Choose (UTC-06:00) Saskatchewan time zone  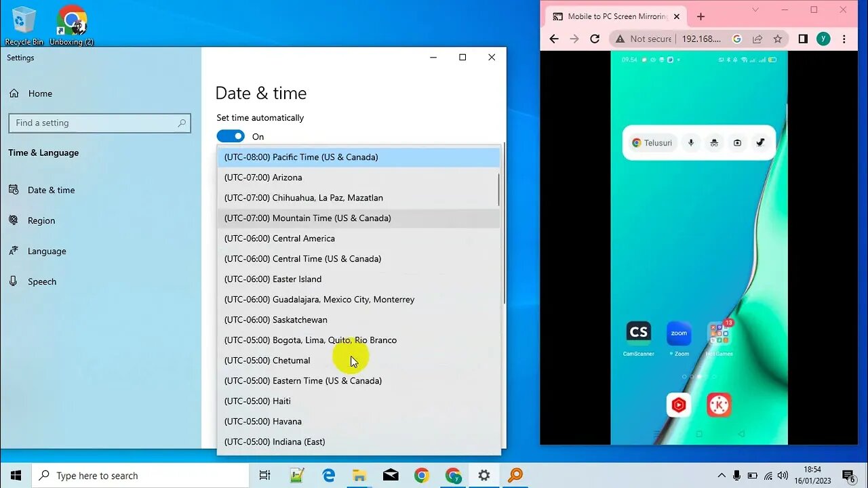358,320
